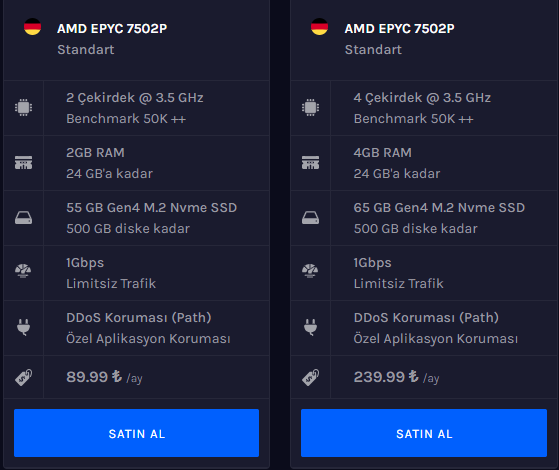Select the 239.99 ₺ /ay price text
Image resolution: width=559 pixels, height=470 pixels.
tap(396, 377)
